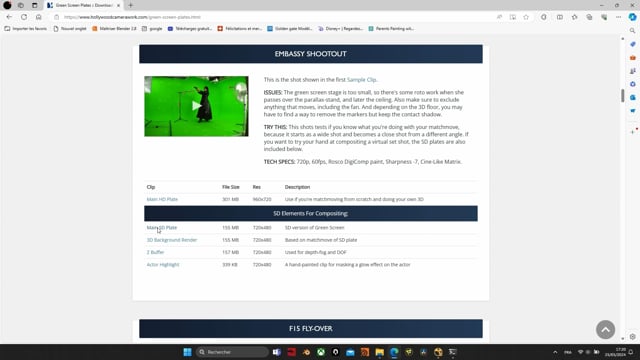Open Nouvel onglet bookmark
640x360 pixels.
[x=70, y=29]
